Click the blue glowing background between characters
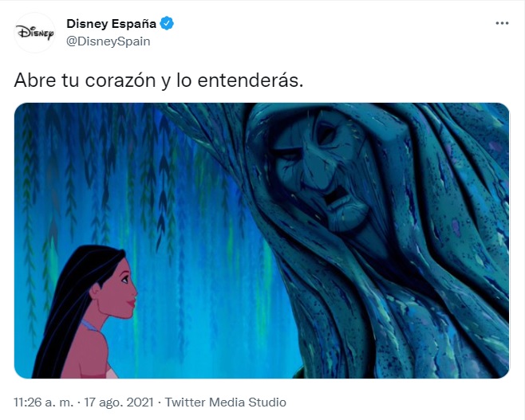525x420 pixels. point(207,301)
